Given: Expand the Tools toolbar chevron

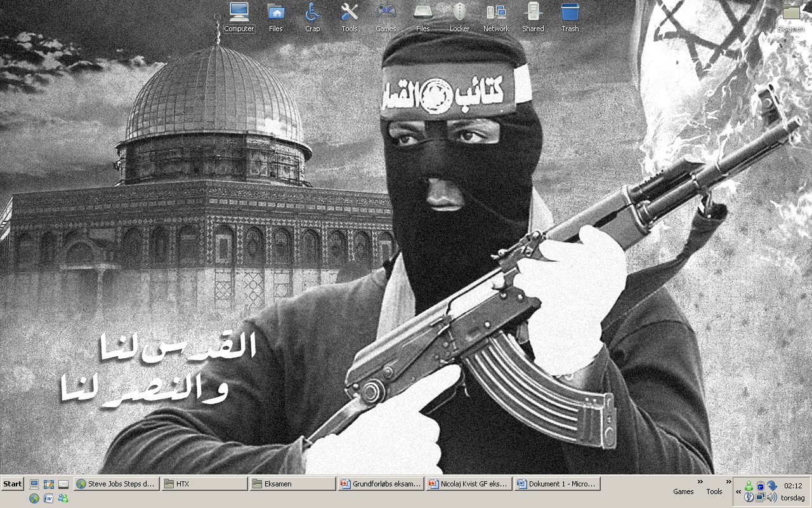Looking at the screenshot, I should point(729,481).
